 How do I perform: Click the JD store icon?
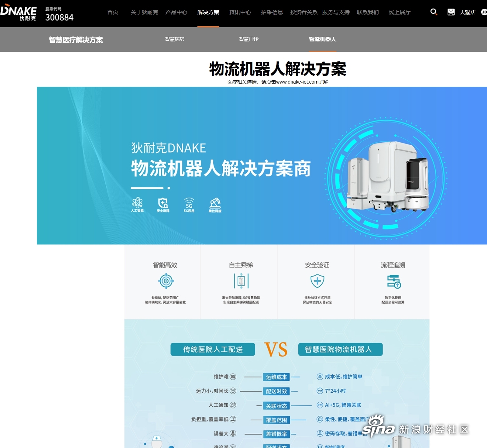(x=484, y=12)
